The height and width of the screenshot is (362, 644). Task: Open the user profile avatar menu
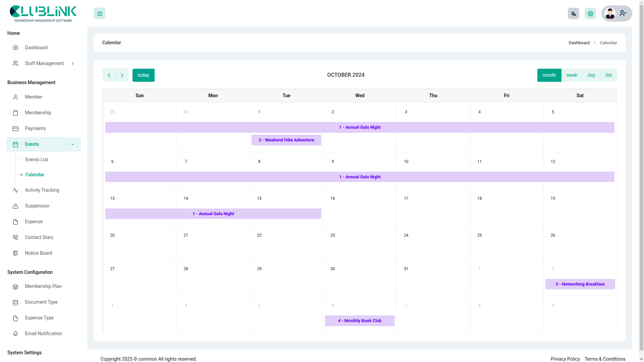[610, 14]
